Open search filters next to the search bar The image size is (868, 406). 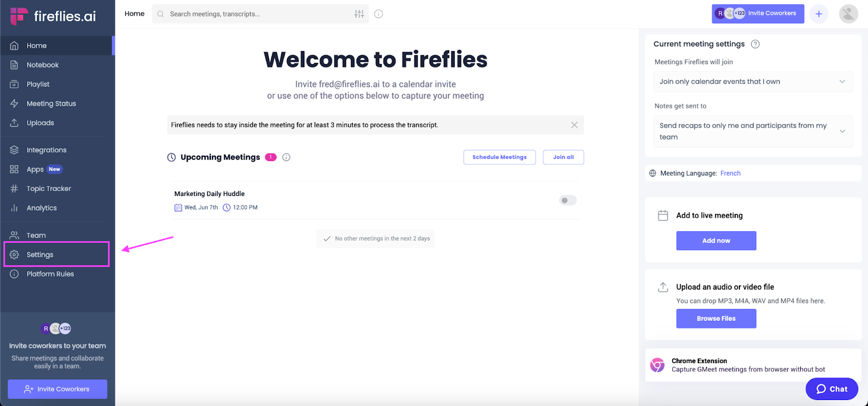(x=359, y=14)
